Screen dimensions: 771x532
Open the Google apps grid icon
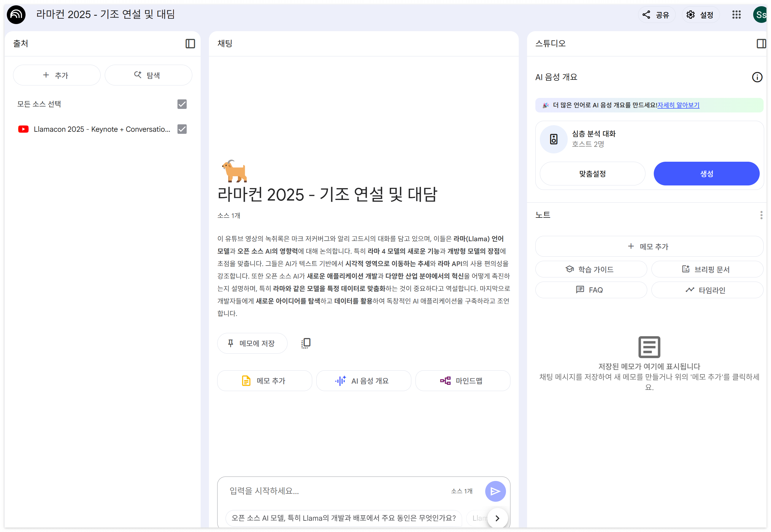click(x=736, y=15)
